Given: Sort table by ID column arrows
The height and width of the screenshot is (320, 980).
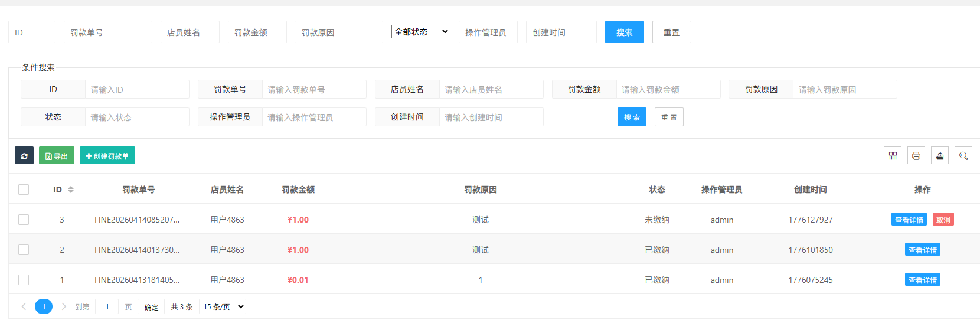Looking at the screenshot, I should (x=71, y=190).
